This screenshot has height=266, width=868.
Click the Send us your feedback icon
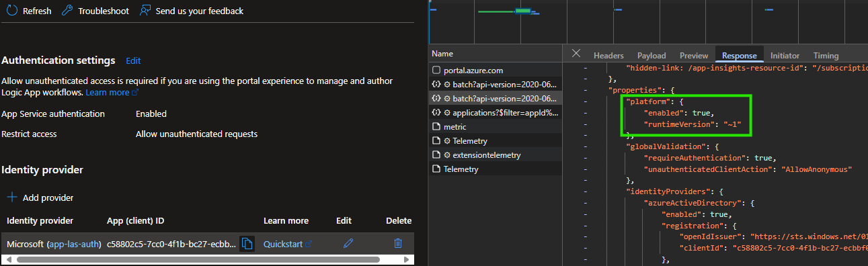145,11
